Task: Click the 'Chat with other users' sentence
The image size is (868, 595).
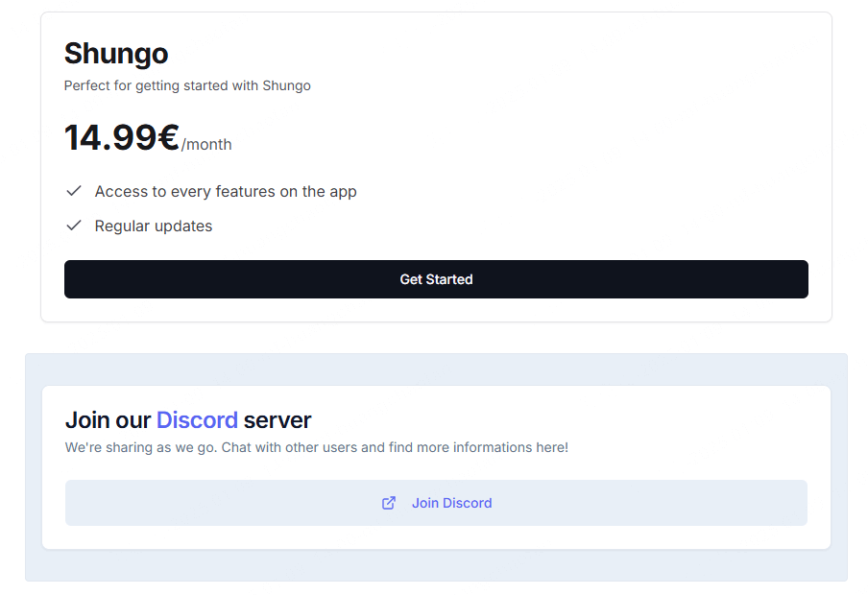Action: (289, 447)
